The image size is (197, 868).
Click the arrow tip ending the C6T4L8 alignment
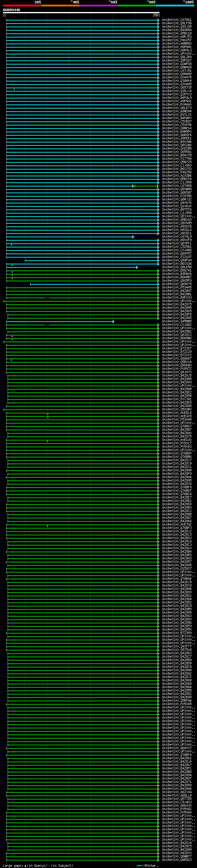pyautogui.click(x=133, y=237)
